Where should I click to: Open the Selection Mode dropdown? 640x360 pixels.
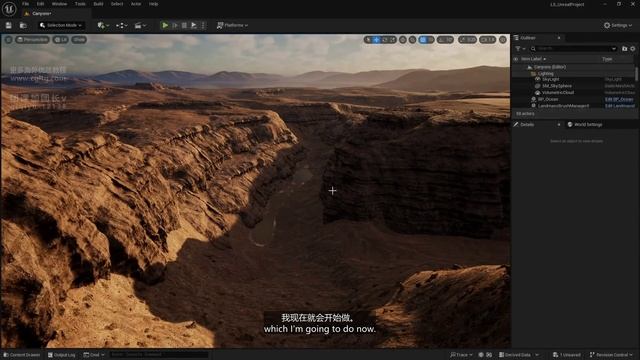(x=61, y=25)
